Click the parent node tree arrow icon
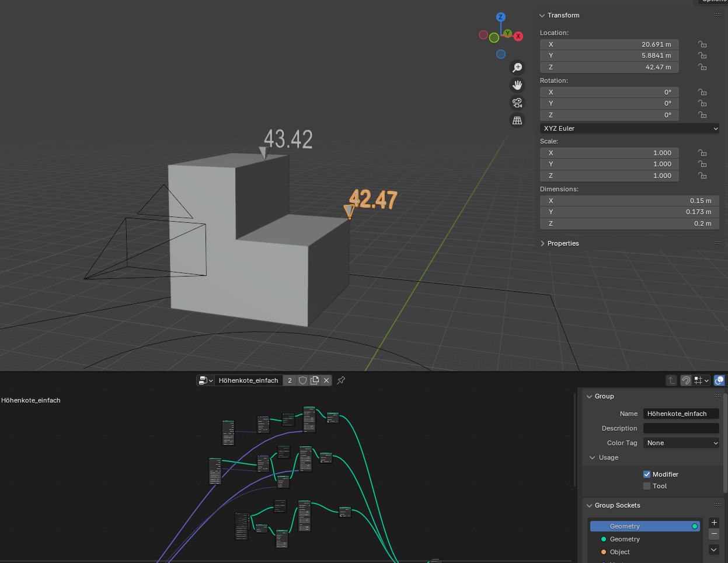Viewport: 728px width, 563px height. tap(671, 380)
